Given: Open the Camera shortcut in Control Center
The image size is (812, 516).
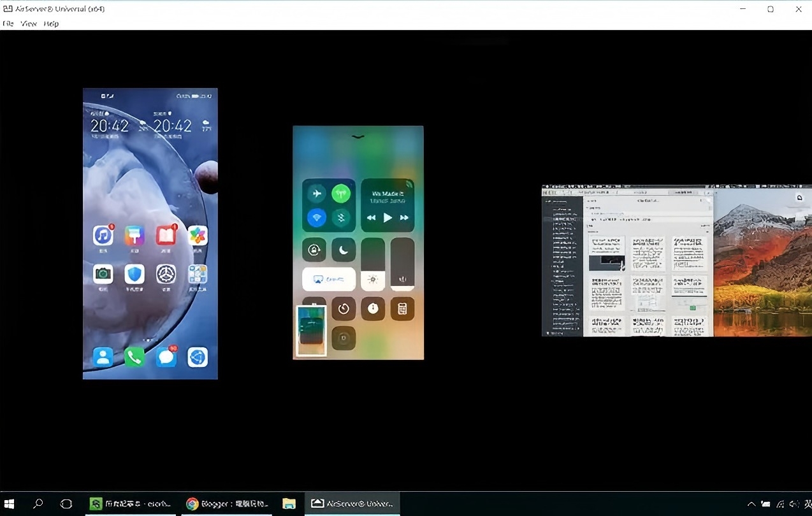Looking at the screenshot, I should tap(344, 338).
